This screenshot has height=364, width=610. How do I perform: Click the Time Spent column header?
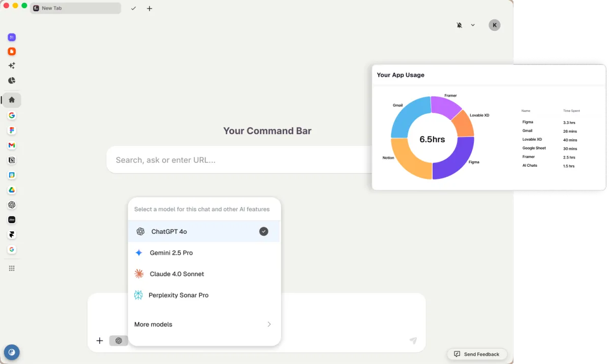571,110
